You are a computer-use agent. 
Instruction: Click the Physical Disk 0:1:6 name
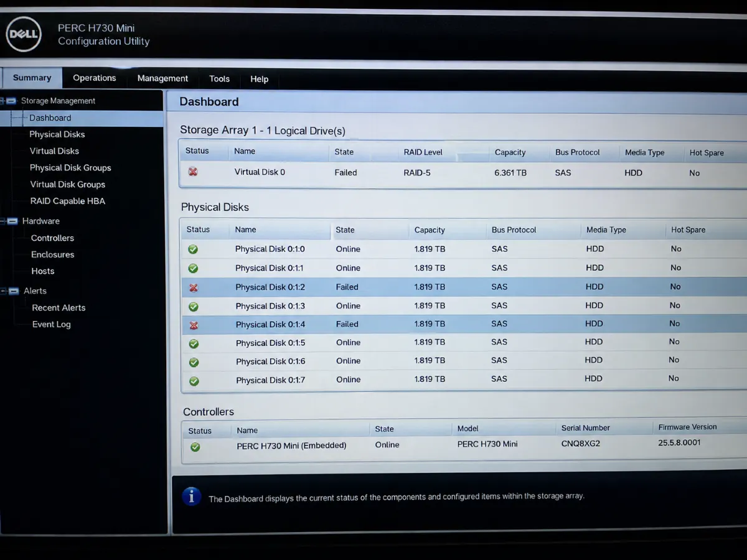tap(271, 362)
